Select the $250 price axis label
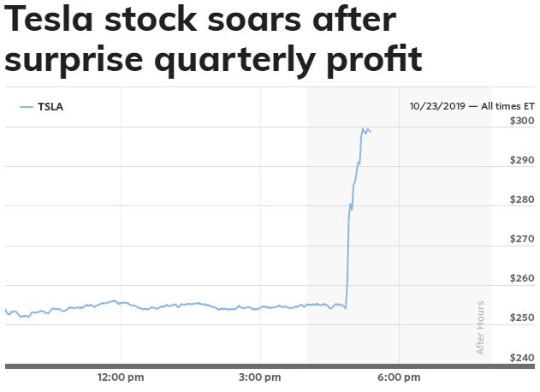 (521, 318)
